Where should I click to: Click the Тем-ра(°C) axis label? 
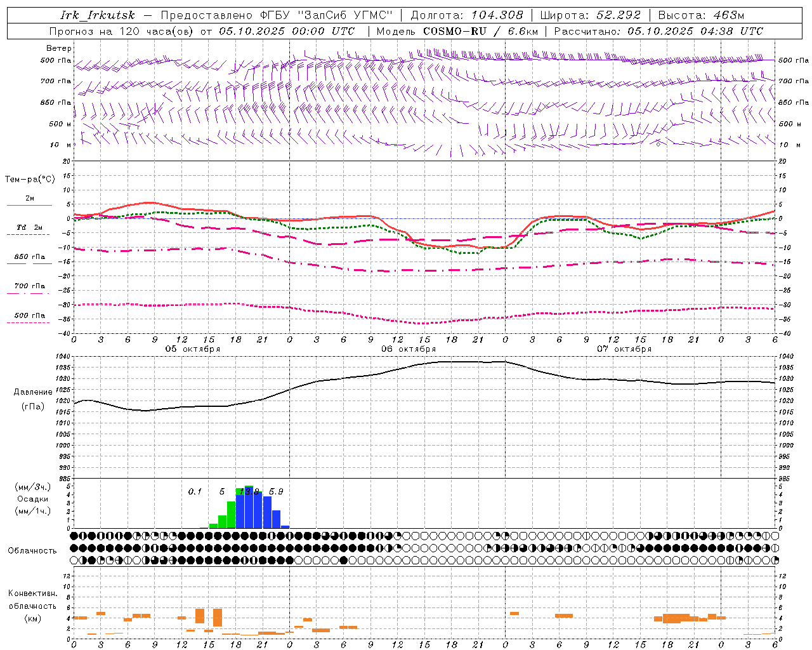click(30, 180)
